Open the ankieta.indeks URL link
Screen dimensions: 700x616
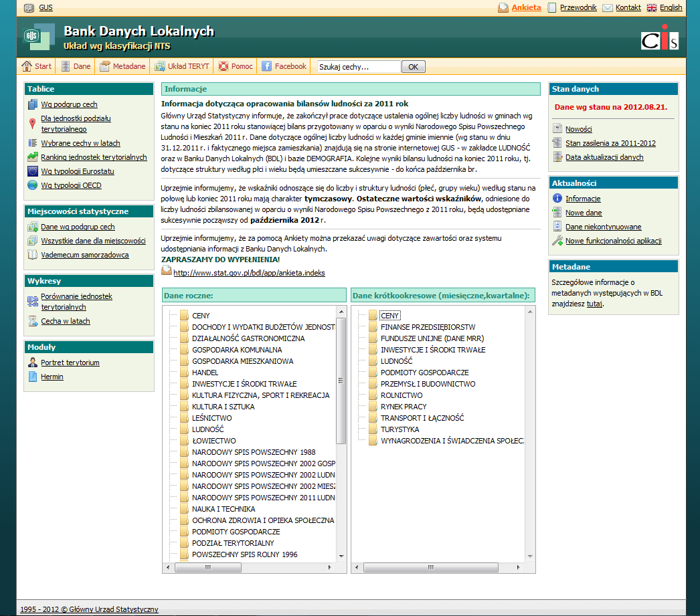249,273
